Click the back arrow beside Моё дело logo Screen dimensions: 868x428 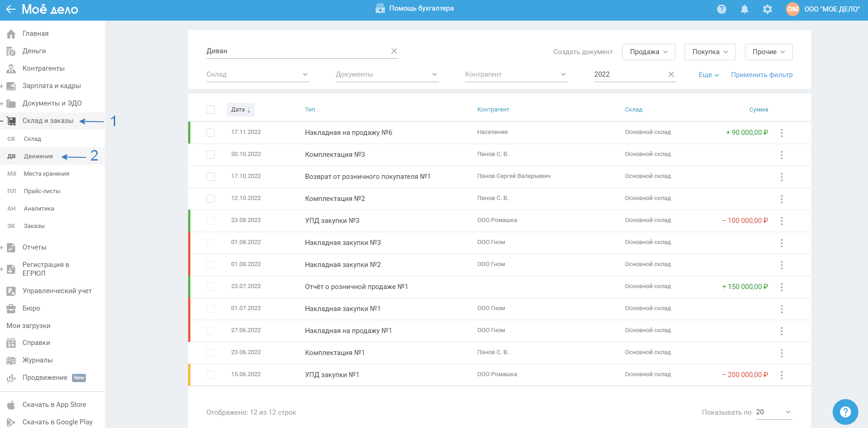[x=11, y=9]
